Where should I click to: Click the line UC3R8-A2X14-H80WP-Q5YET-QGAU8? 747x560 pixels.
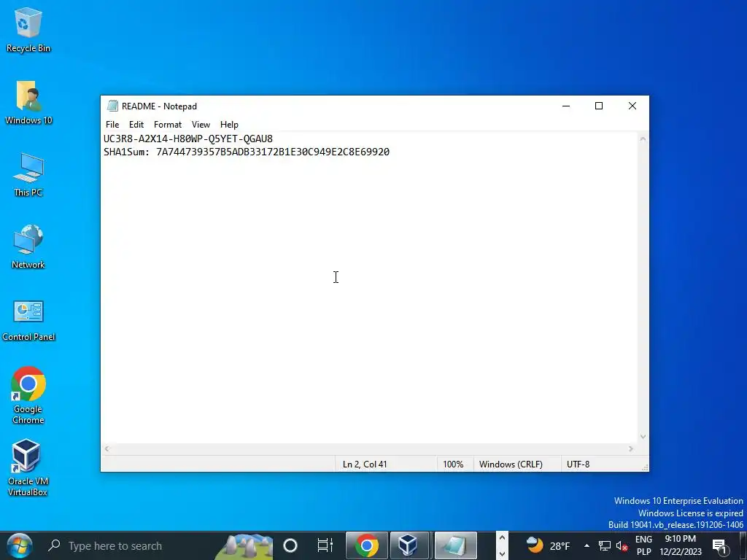tap(188, 139)
